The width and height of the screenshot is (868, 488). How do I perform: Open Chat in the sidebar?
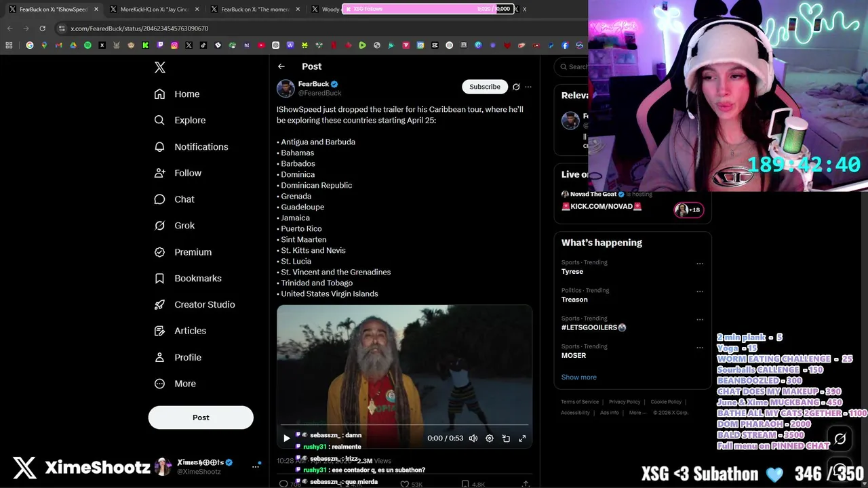click(x=174, y=199)
